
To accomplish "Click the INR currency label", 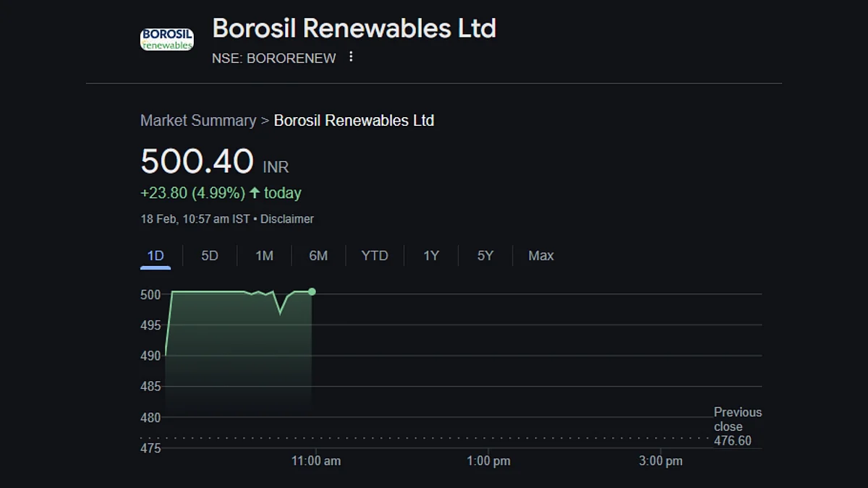I will [x=276, y=167].
